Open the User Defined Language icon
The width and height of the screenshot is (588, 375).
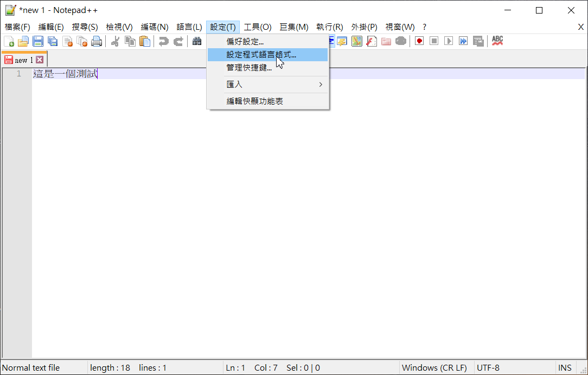342,41
